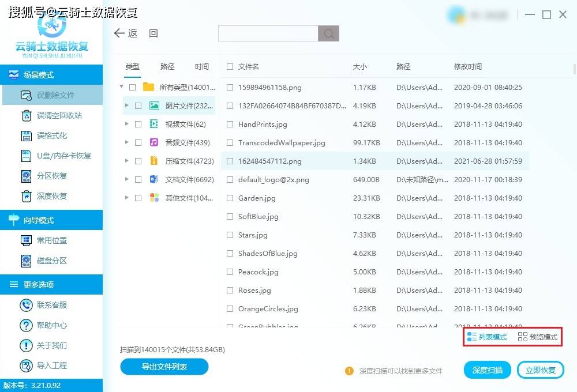Screen dimensions: 577x392
Task: Tick the 文档文件 category checkbox
Action: click(x=138, y=179)
